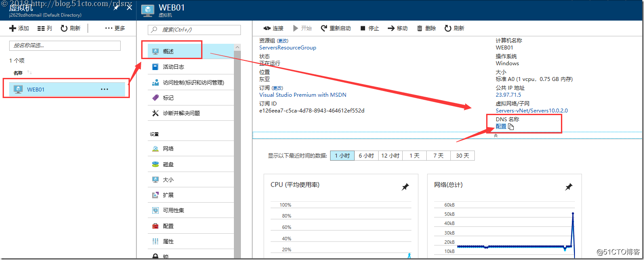Pin the 虚拟机 blade
The image size is (644, 260).
116,8
